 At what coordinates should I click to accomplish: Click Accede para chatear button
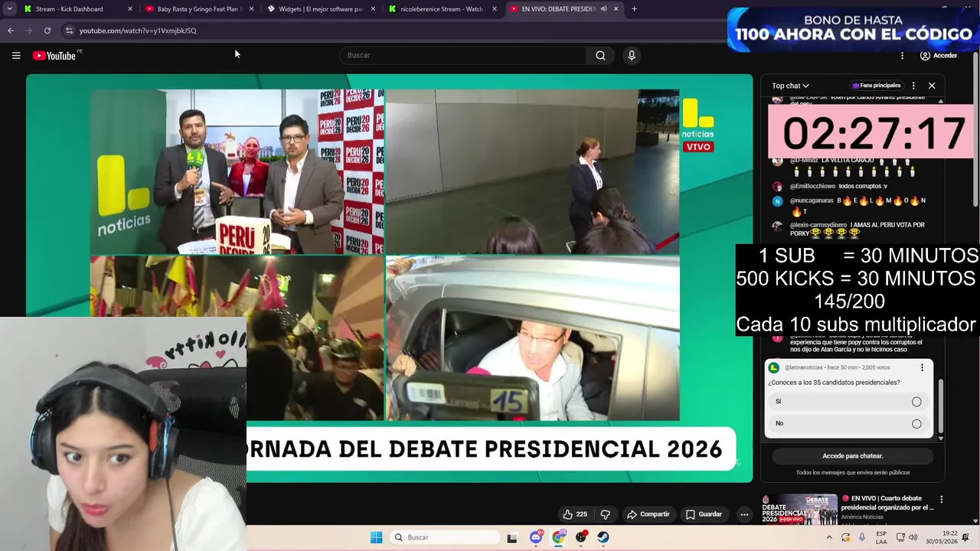(852, 456)
